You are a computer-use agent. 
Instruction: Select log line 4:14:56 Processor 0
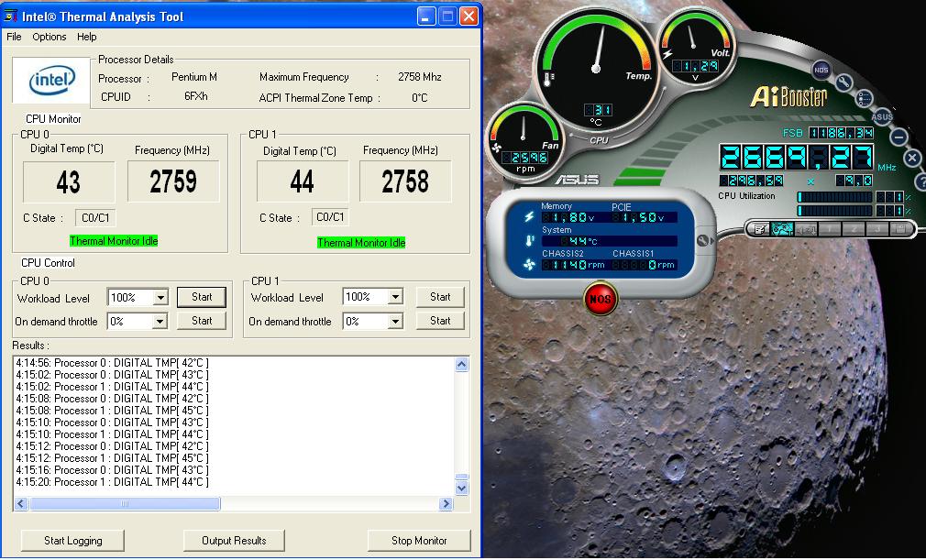tap(112, 363)
